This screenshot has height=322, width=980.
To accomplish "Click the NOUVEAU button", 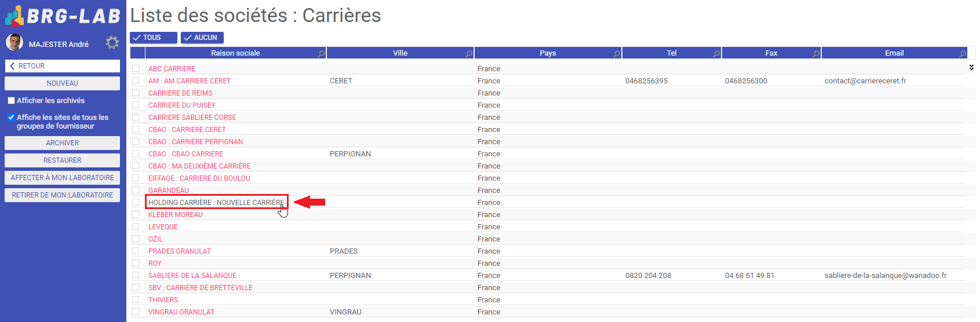I will pyautogui.click(x=63, y=83).
